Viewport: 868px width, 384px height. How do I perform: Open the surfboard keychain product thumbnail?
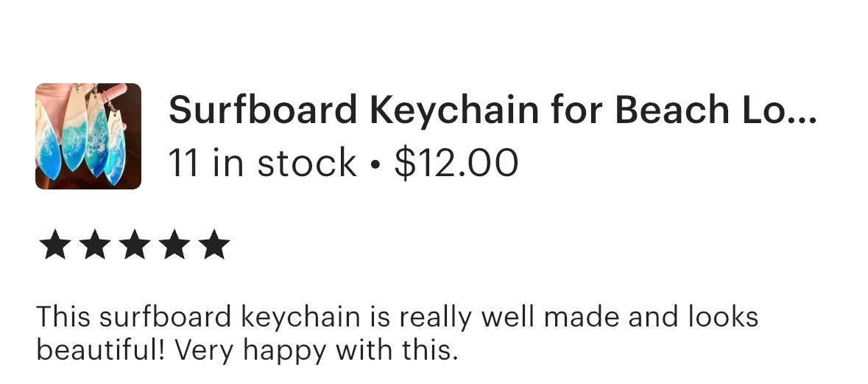point(88,136)
